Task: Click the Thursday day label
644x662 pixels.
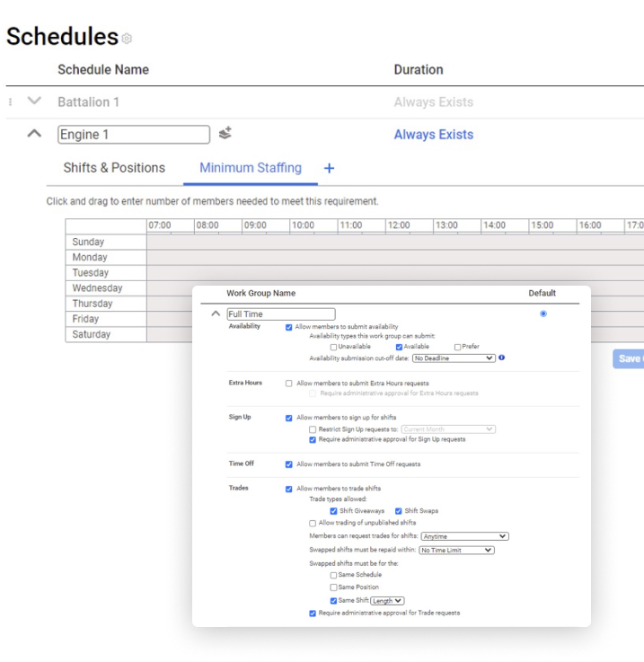Action: [92, 304]
